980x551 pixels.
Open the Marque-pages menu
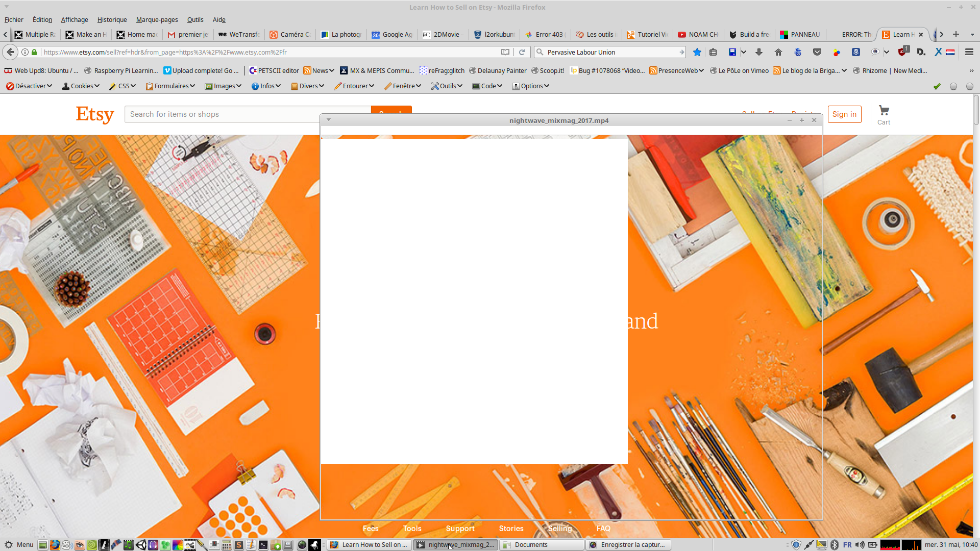click(x=157, y=20)
